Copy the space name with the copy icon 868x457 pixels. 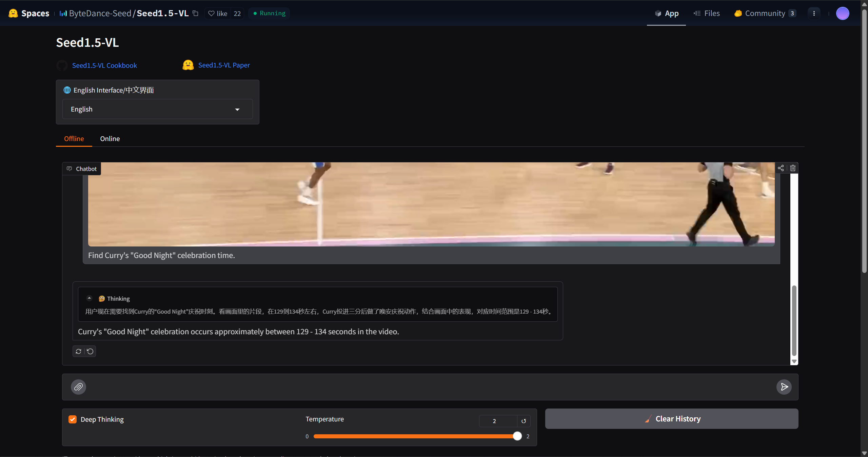(x=196, y=13)
